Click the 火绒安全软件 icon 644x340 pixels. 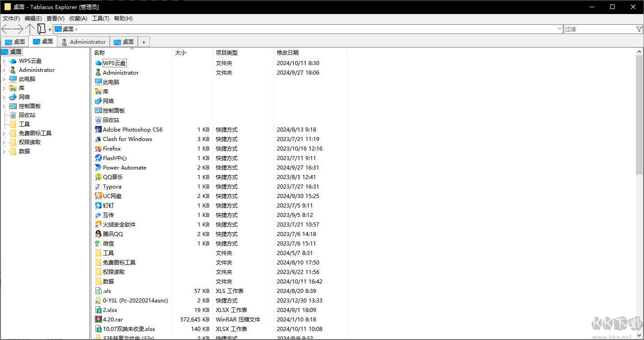tap(98, 225)
